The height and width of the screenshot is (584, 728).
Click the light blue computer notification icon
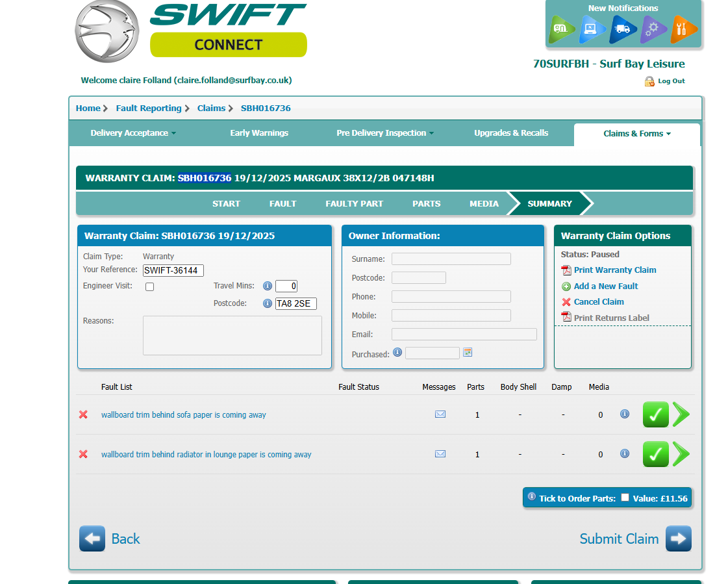(x=592, y=30)
